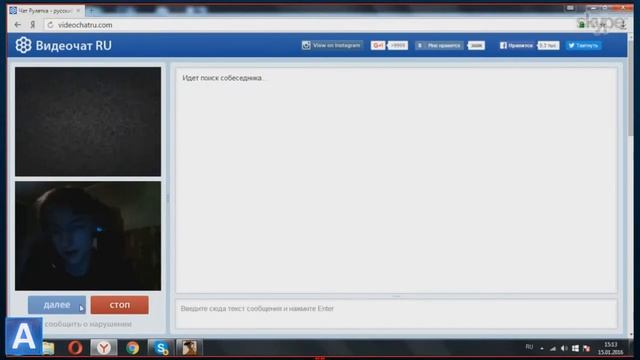Open the browser downloads arrow icon

tap(623, 25)
